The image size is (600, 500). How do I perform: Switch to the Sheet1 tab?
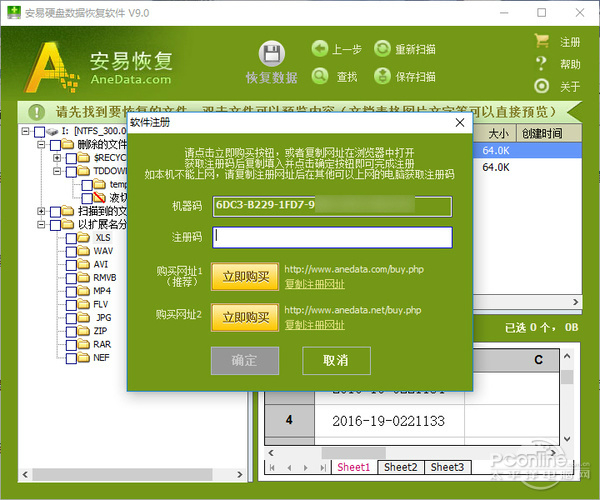[x=354, y=467]
